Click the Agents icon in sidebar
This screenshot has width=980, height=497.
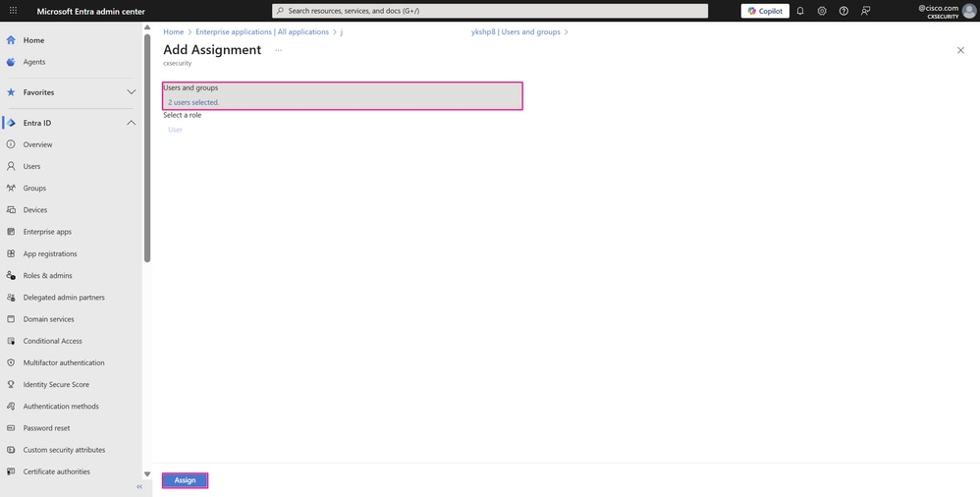11,62
